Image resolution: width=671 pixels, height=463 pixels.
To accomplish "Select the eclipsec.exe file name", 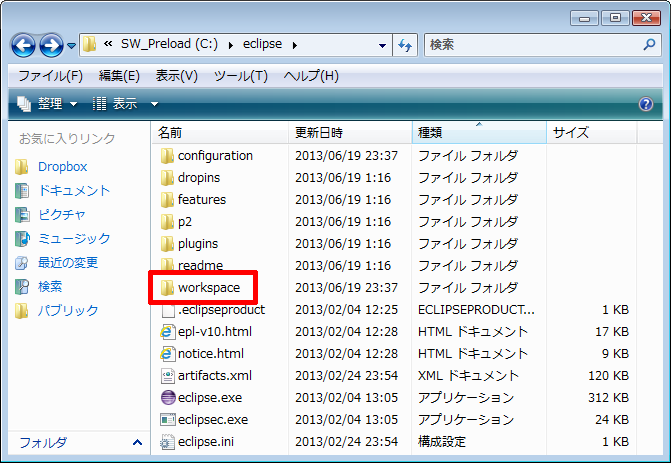I will (x=213, y=420).
